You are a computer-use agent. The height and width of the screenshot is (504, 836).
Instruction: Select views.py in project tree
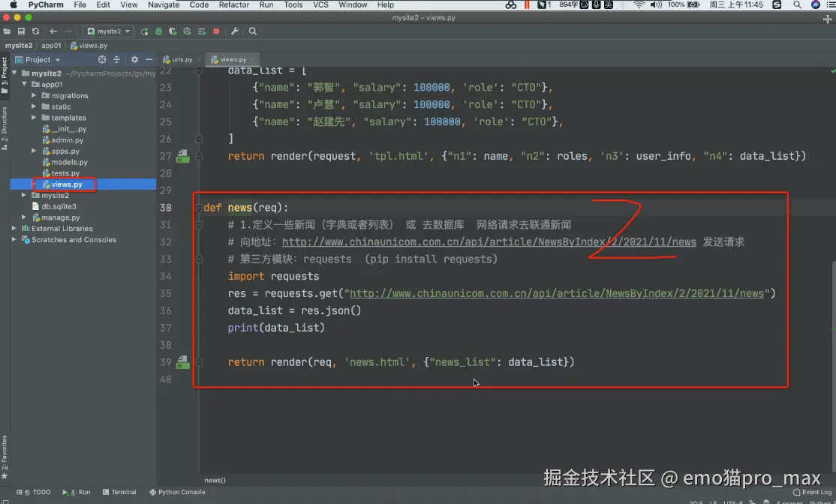[x=62, y=184]
